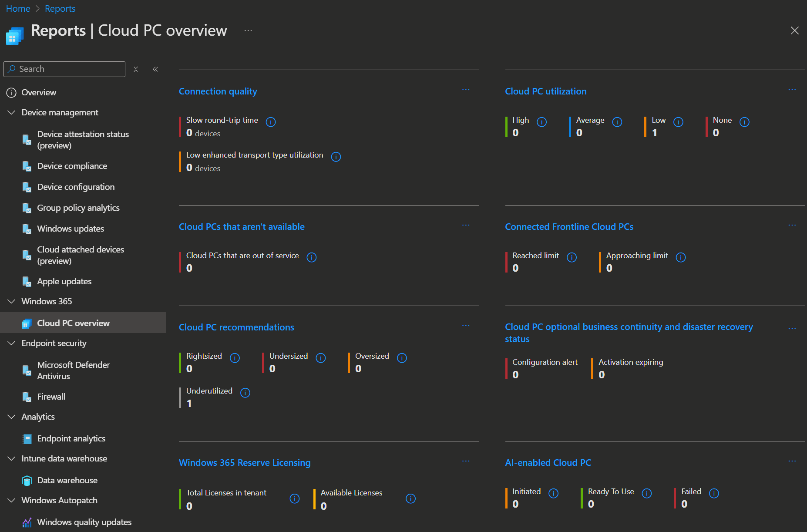The height and width of the screenshot is (532, 807).
Task: Click info icon next to Slow round-trip time
Action: click(271, 122)
